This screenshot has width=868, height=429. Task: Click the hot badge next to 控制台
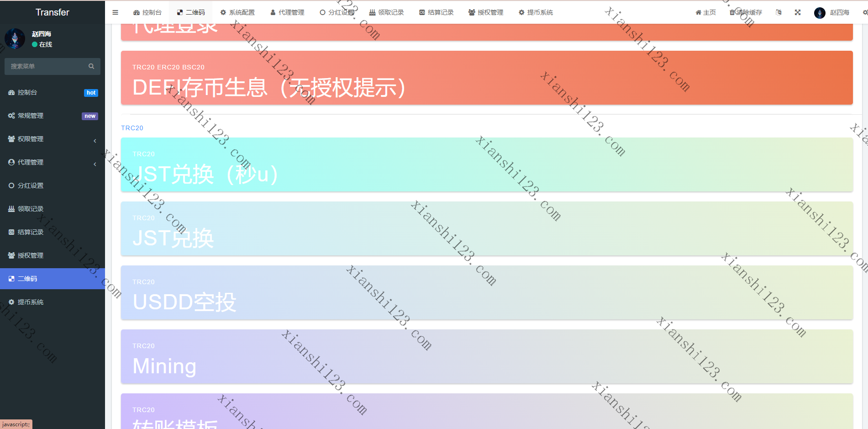91,93
